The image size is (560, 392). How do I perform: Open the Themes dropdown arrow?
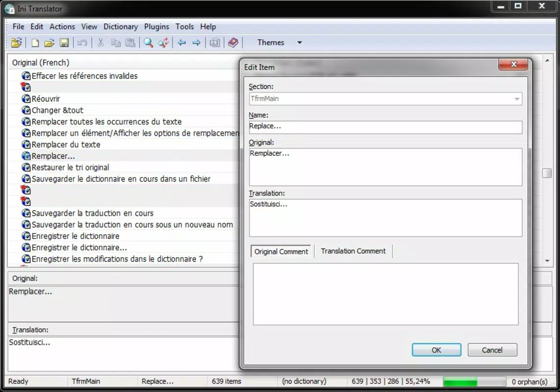(x=300, y=43)
